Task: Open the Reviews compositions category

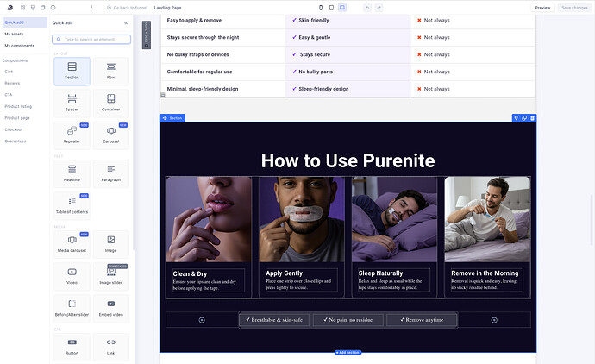Action: coord(12,83)
